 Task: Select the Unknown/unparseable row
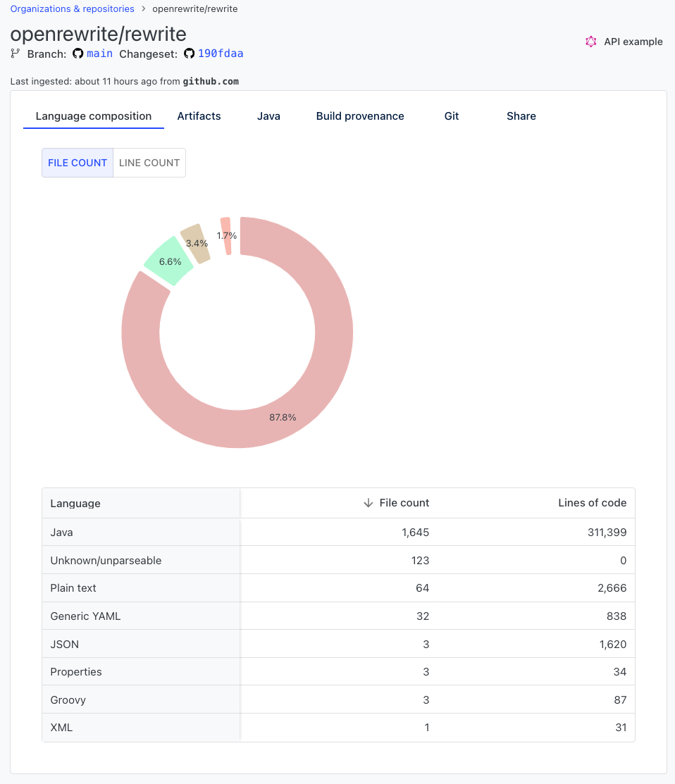tap(338, 560)
